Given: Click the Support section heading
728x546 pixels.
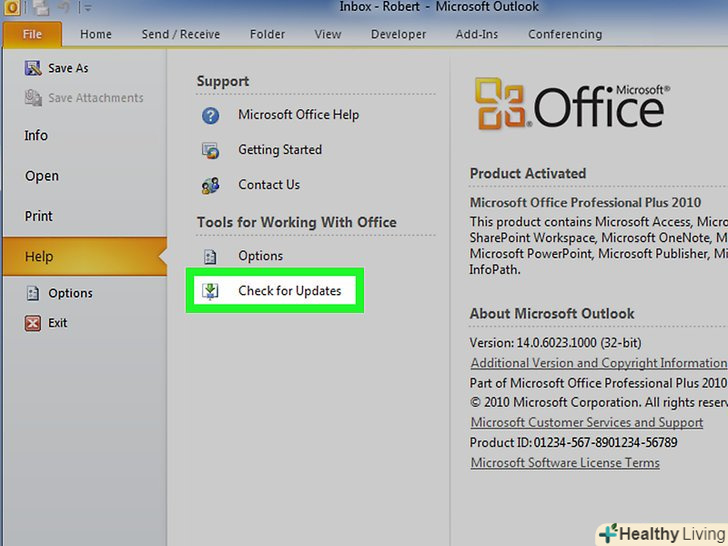Looking at the screenshot, I should coord(223,82).
